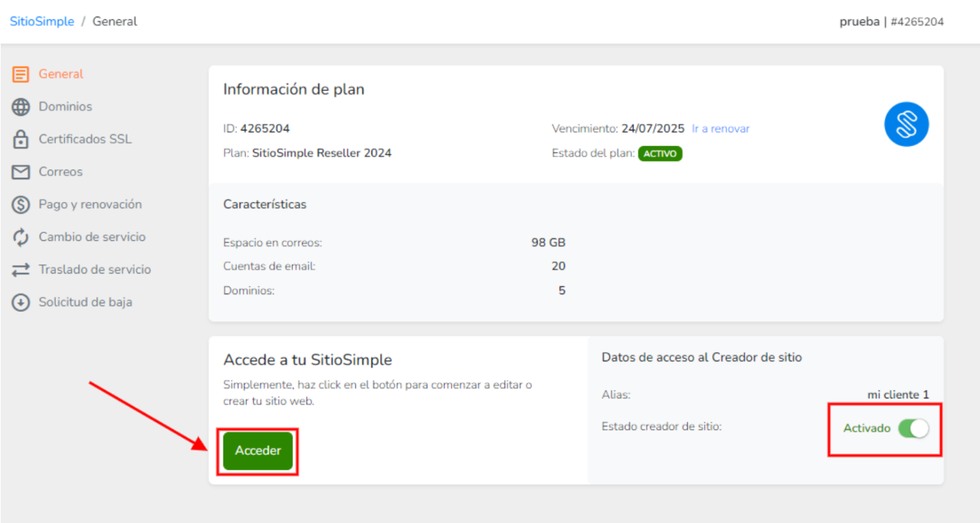Screen dimensions: 980x523
Task: Click the blue SitioSimple logo icon
Action: [x=906, y=124]
